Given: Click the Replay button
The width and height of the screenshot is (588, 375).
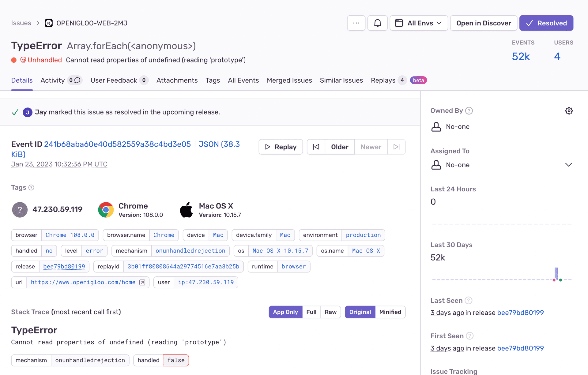Looking at the screenshot, I should click(281, 147).
